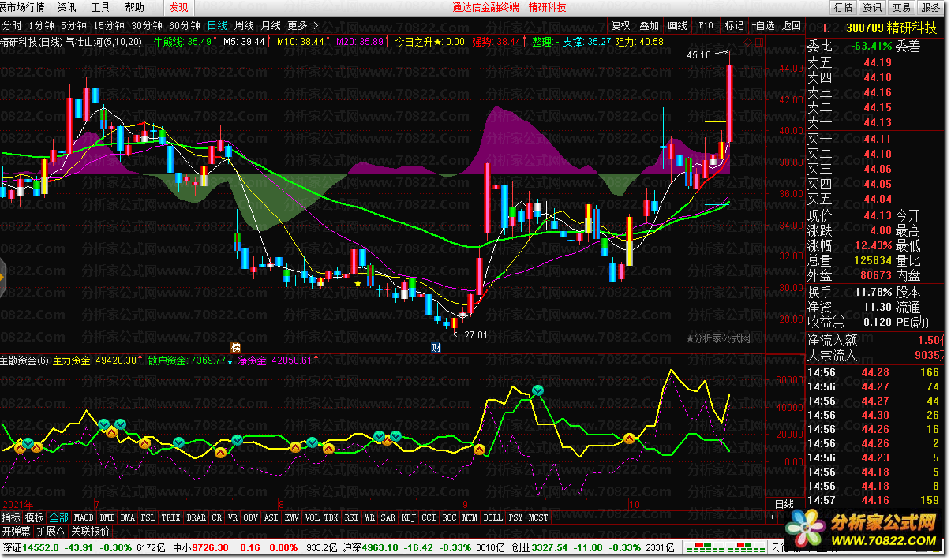Choose the FSL indicator

[x=148, y=517]
